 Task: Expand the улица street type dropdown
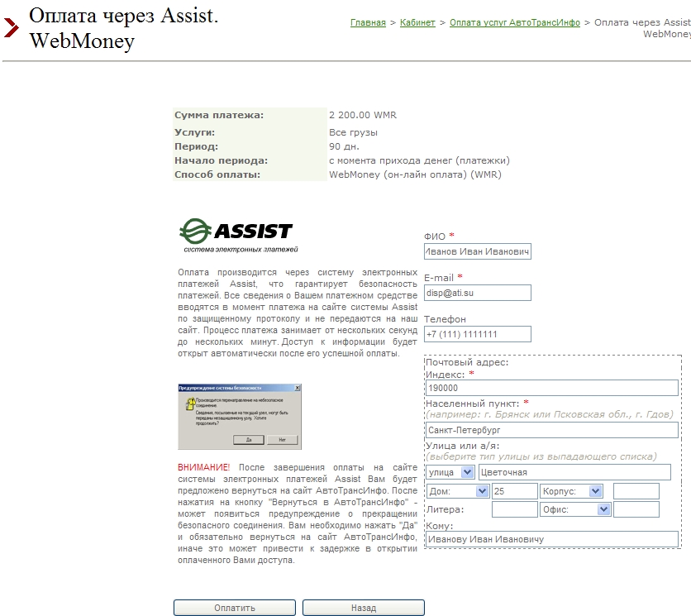click(451, 472)
